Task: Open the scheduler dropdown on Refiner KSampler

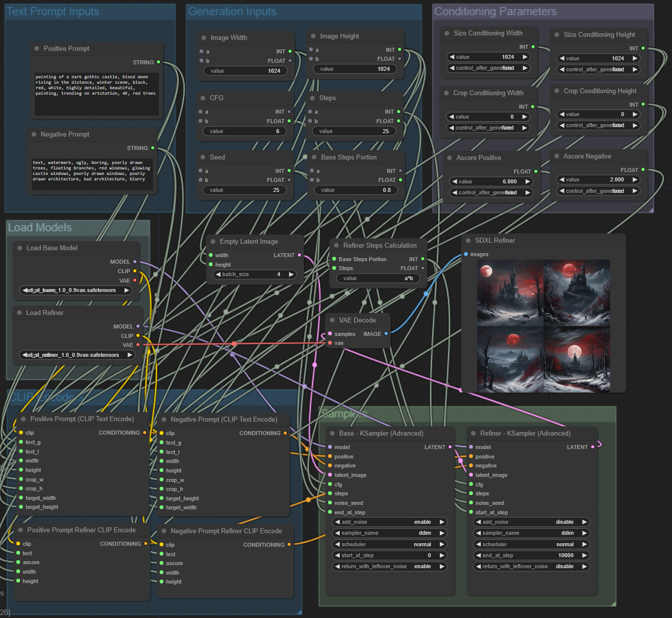Action: point(531,544)
